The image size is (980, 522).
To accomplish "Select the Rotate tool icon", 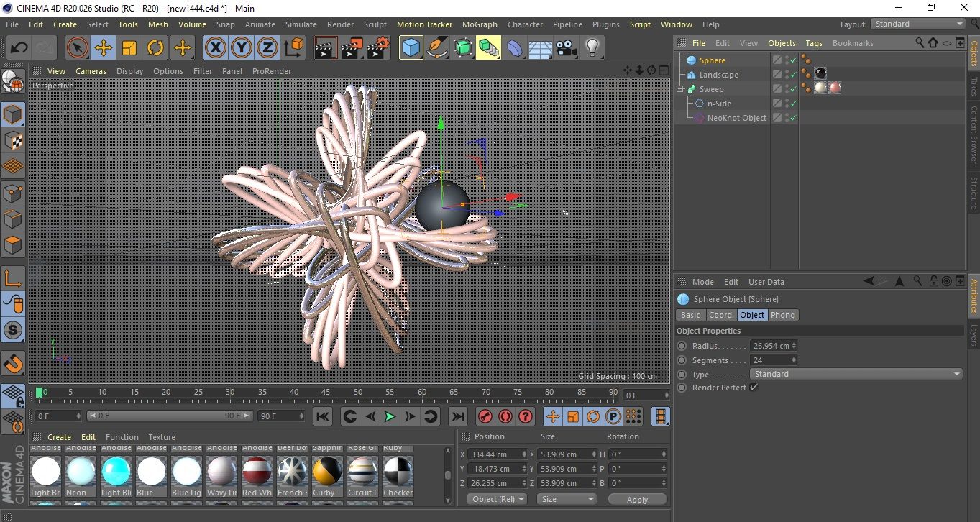I will coord(155,48).
